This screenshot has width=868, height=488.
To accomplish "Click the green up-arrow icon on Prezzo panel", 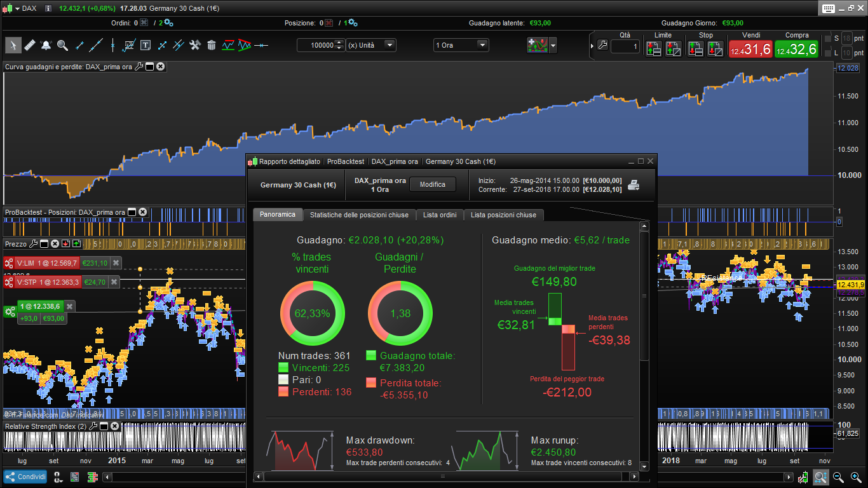I will 76,243.
